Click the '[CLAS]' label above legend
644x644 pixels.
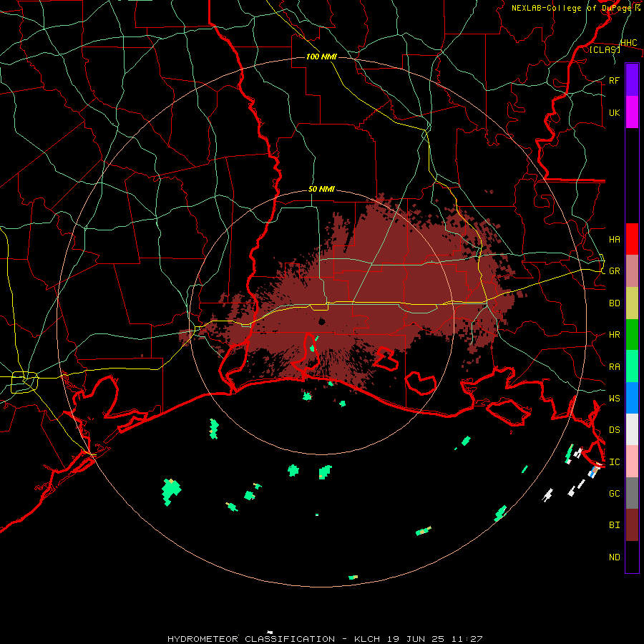click(605, 50)
